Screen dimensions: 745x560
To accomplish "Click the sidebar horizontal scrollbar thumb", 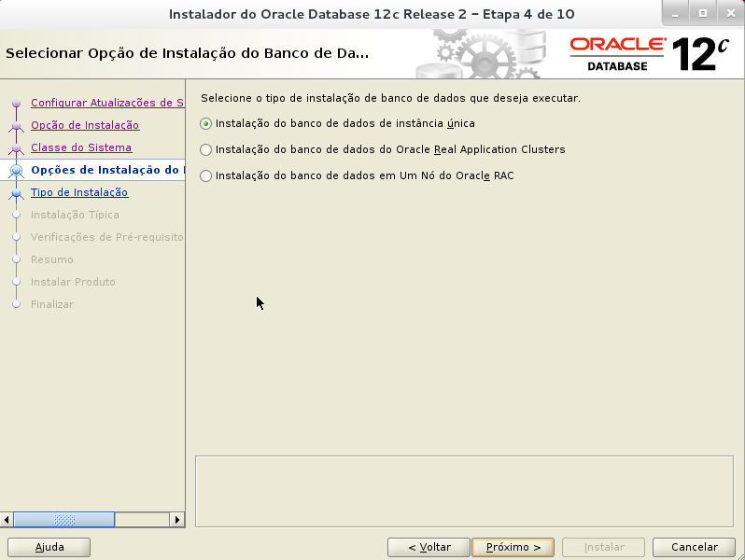I will [64, 520].
